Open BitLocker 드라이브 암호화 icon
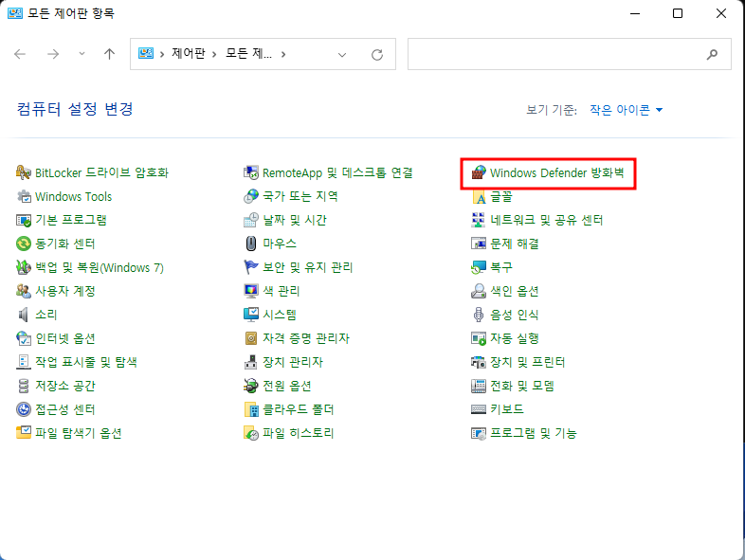This screenshot has width=745, height=560. (x=24, y=172)
